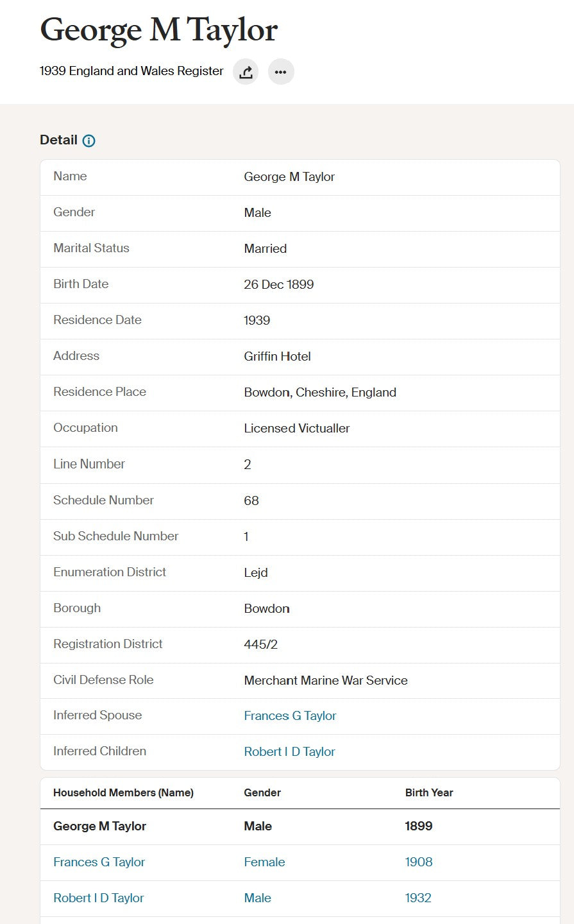Open the three-dot more options menu
This screenshot has height=924, width=574.
pos(281,72)
